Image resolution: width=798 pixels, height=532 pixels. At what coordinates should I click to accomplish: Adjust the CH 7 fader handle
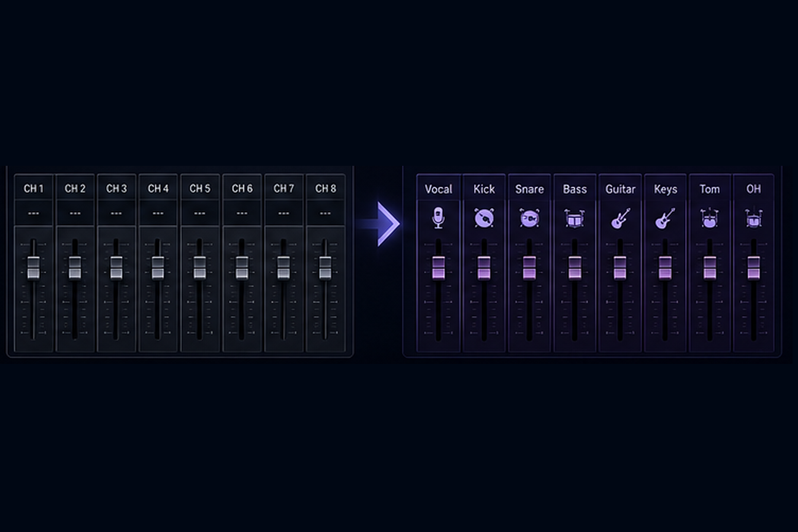[283, 268]
